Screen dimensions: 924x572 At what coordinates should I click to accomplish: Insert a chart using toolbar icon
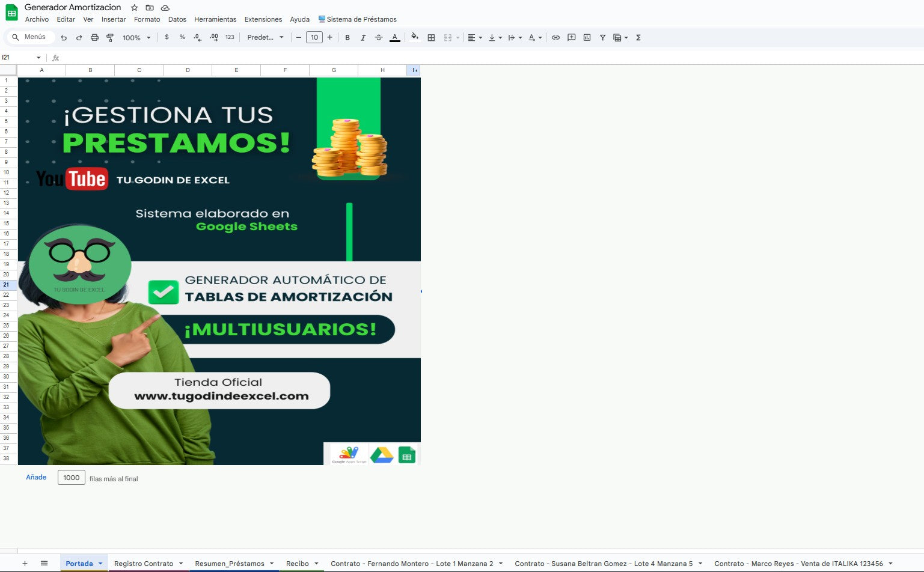point(587,38)
